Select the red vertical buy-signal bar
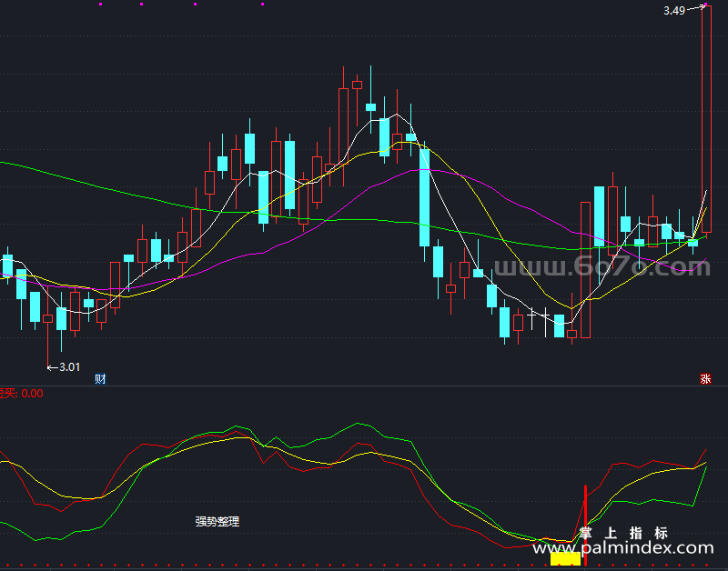The image size is (728, 571). (585, 525)
